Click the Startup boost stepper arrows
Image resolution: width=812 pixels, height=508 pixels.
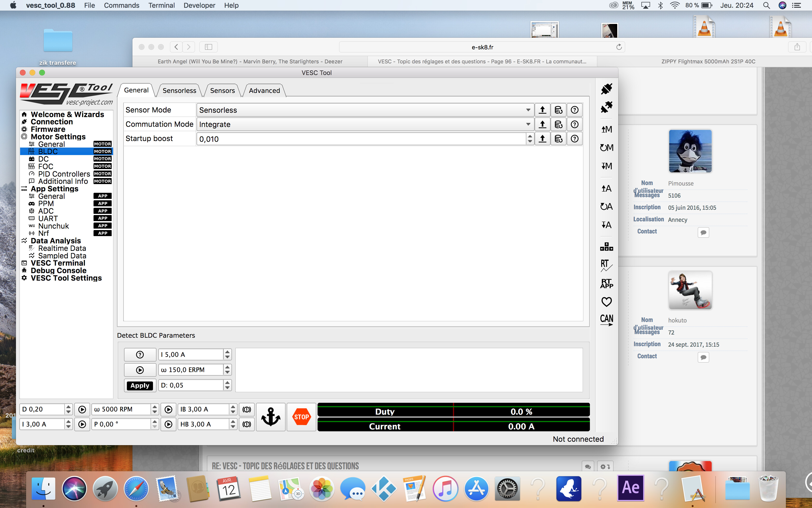[530, 139]
